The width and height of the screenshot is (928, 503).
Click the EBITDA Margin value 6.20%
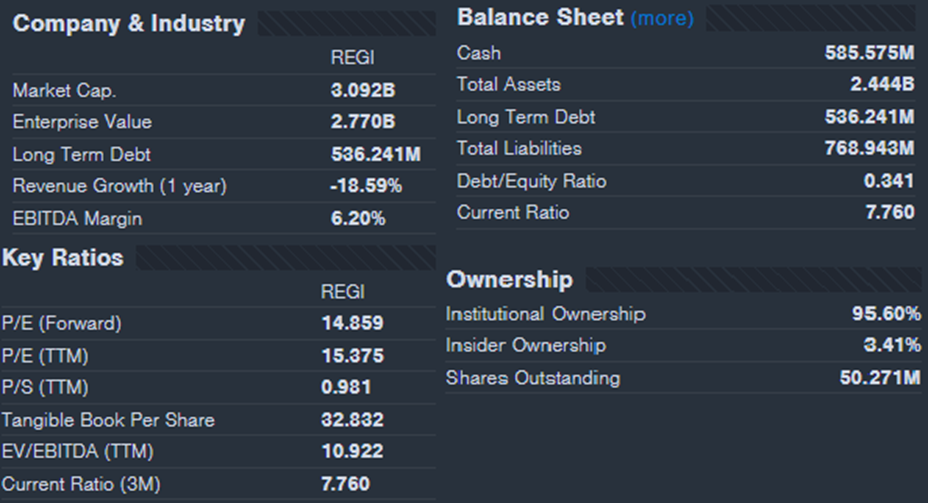pos(358,219)
